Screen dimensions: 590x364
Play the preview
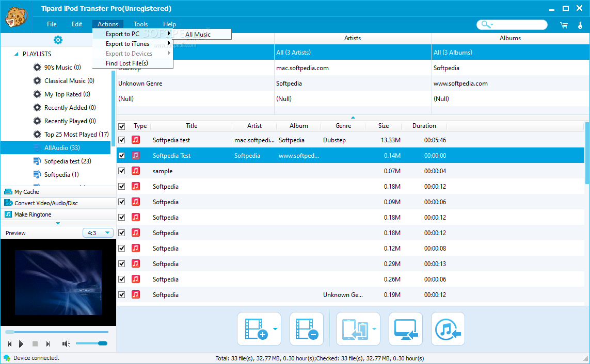pos(21,344)
